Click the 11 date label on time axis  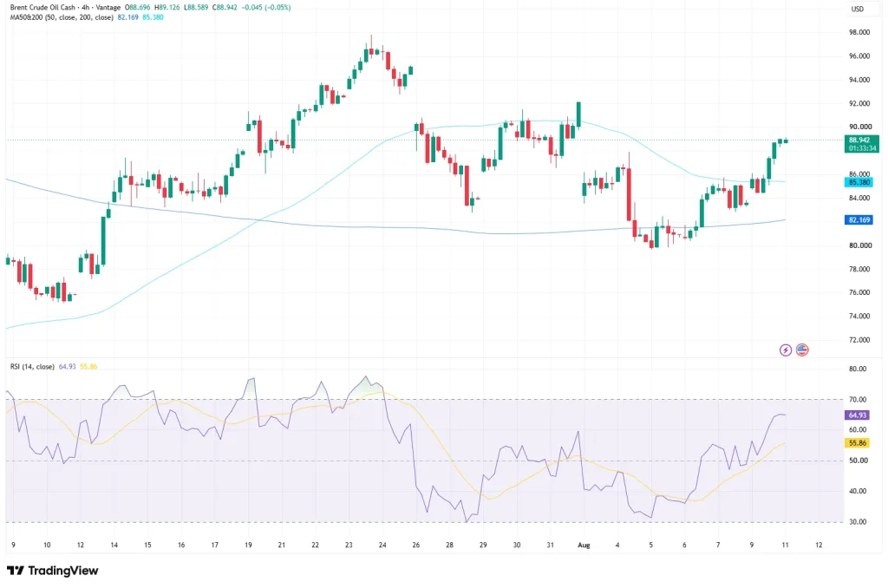[x=785, y=545]
